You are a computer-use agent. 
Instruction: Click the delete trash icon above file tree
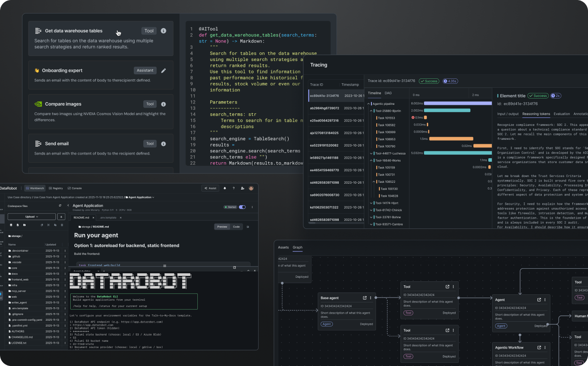[62, 225]
